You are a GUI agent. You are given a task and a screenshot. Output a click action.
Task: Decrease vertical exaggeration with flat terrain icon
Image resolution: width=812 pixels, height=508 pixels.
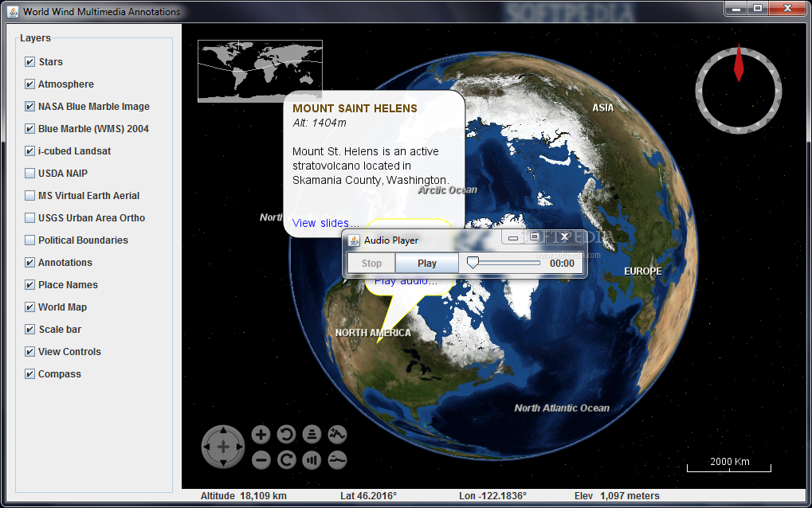click(337, 460)
